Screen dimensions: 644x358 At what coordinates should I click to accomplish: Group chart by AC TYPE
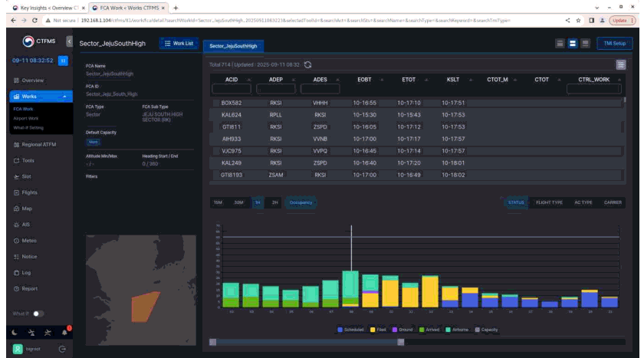(x=583, y=202)
